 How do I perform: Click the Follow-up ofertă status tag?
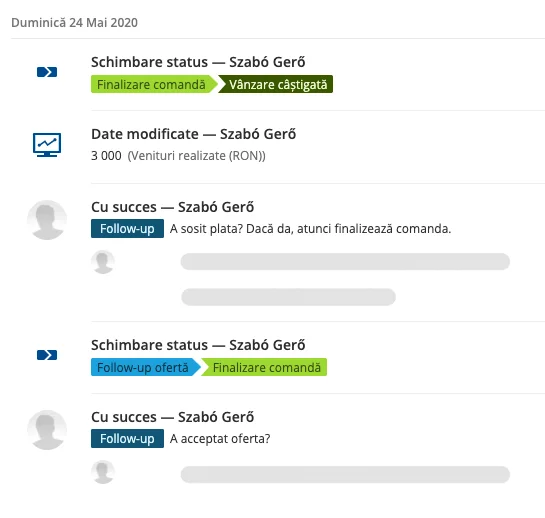point(146,367)
